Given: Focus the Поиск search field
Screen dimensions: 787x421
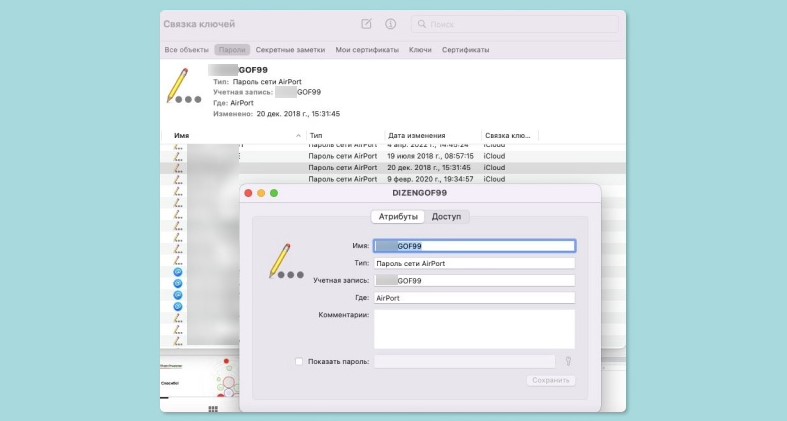Looking at the screenshot, I should (x=514, y=24).
